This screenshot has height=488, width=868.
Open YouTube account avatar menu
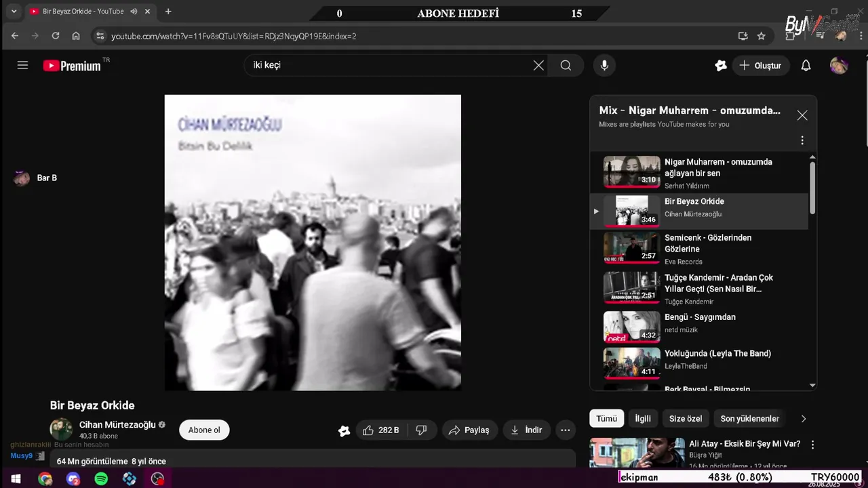point(839,66)
